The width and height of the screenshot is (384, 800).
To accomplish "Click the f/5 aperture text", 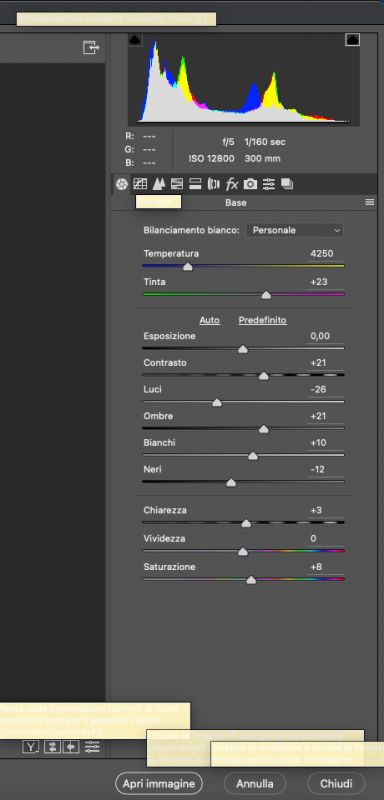I will (x=228, y=142).
